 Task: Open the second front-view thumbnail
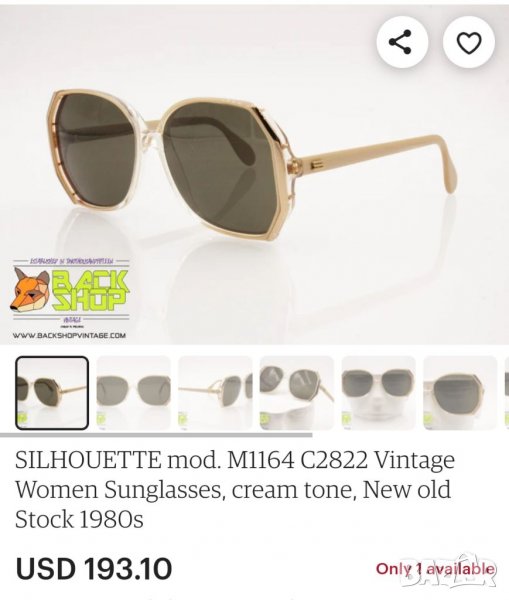pos(134,393)
